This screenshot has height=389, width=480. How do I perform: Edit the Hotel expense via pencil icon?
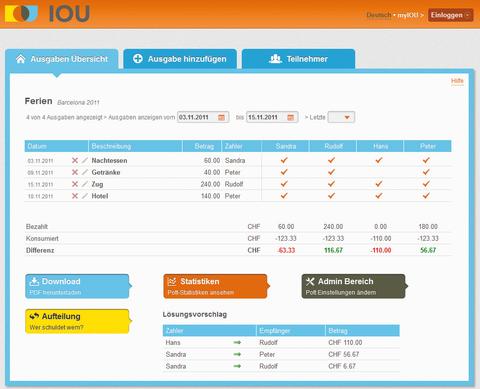(85, 196)
